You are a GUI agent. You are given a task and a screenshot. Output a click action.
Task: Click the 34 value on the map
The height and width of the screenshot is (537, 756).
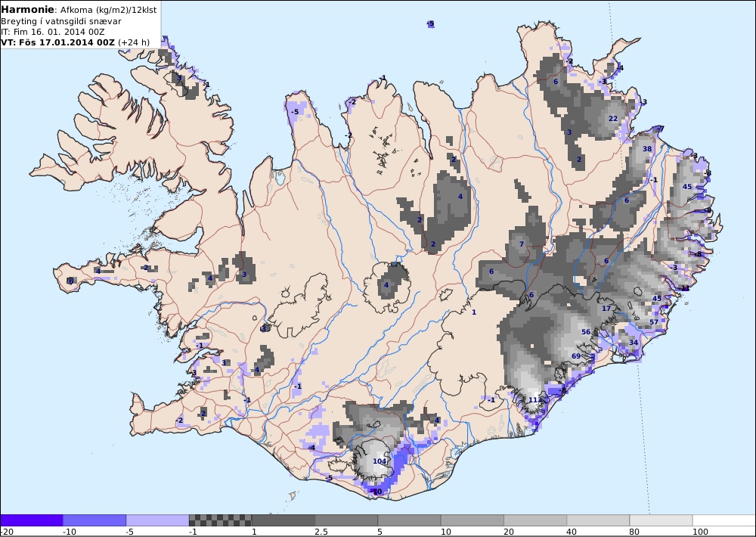pos(634,343)
